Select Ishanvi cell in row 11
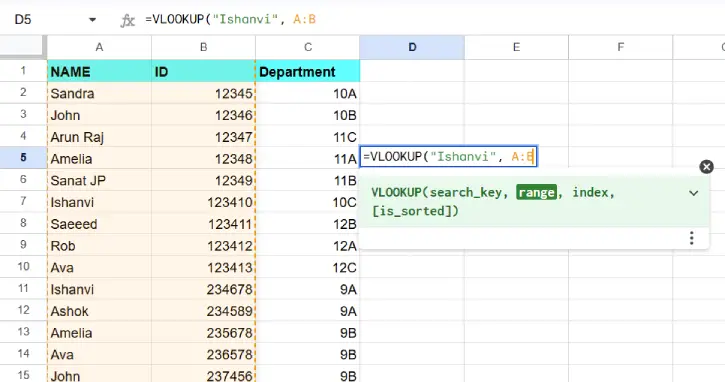This screenshot has height=382, width=725. 99,289
